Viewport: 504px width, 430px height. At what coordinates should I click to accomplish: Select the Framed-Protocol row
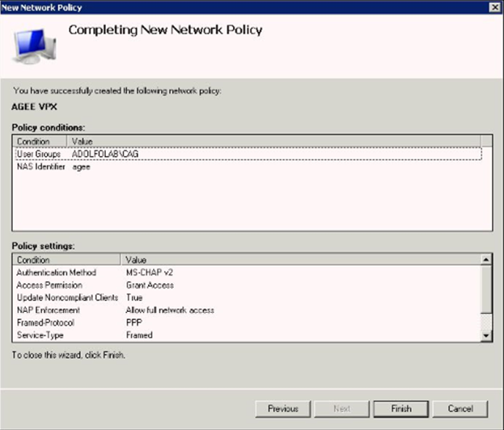point(247,322)
